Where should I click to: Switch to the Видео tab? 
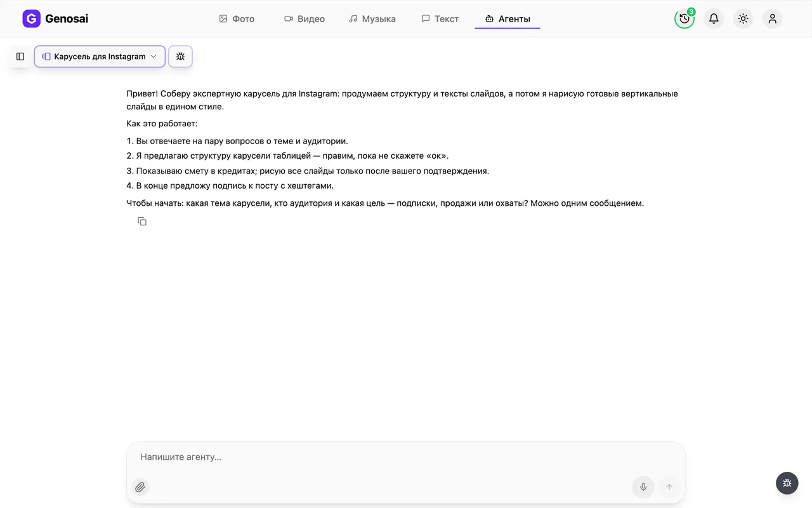pyautogui.click(x=304, y=19)
